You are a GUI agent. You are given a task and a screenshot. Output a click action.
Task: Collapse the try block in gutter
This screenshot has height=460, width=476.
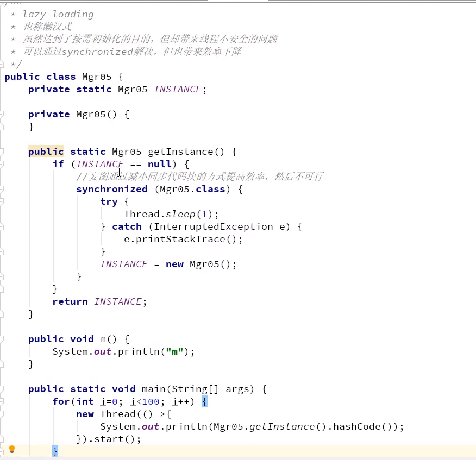click(x=2, y=201)
